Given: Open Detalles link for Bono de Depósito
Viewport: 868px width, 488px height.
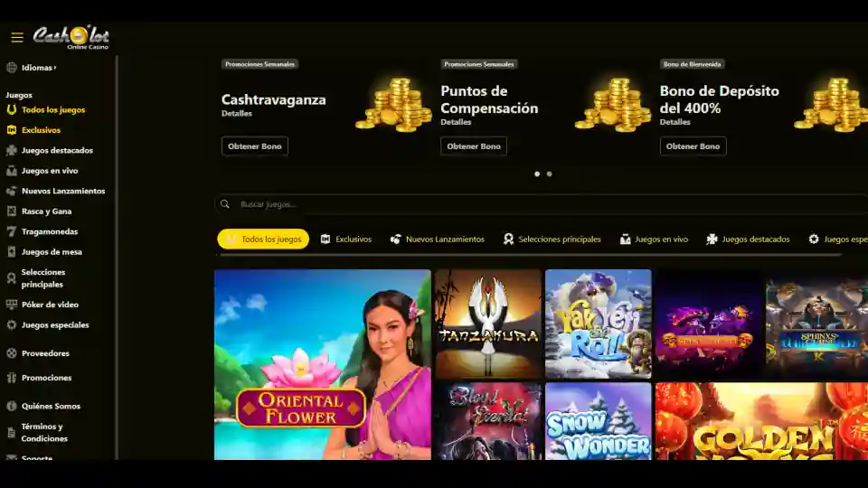Looking at the screenshot, I should coord(675,122).
